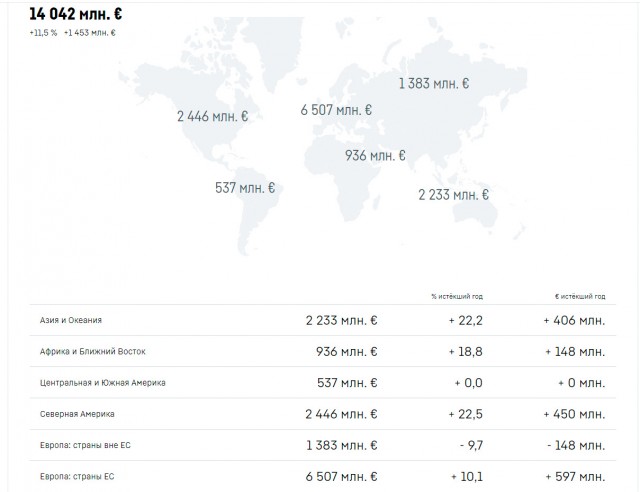This screenshot has width=640, height=492.
Task: Click the 14 042 млн. € total heading
Action: 76,14
